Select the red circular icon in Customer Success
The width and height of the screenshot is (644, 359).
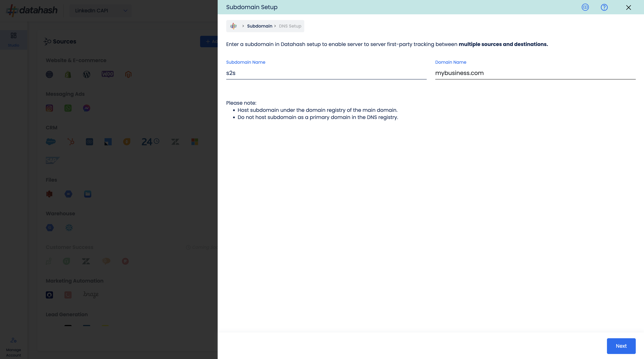click(125, 261)
